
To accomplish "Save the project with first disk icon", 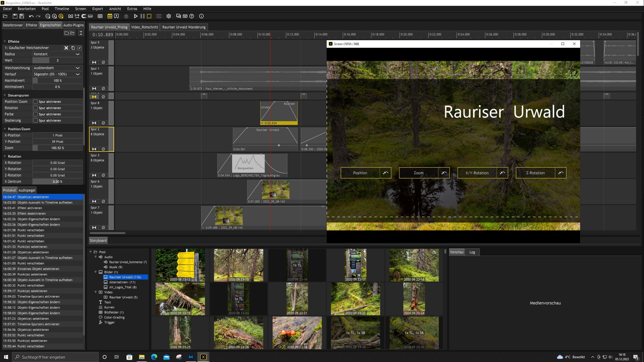I will point(15,16).
